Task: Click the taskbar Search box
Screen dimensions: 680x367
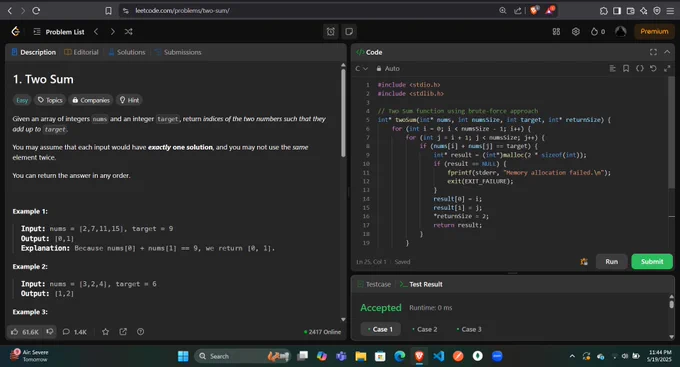Action: click(x=242, y=356)
